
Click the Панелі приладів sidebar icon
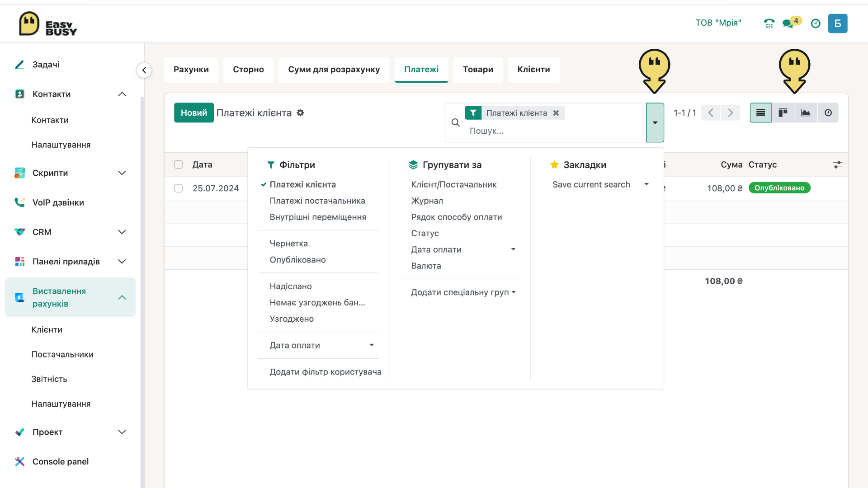coord(20,262)
